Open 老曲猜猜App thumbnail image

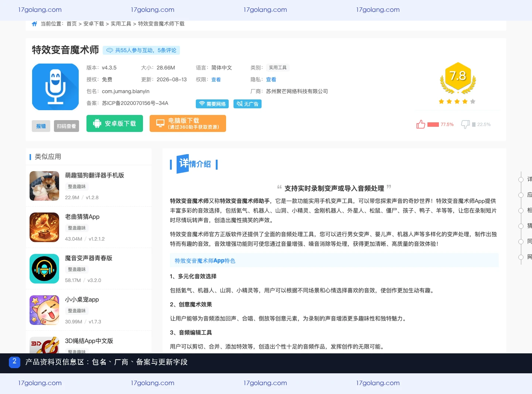coord(44,227)
